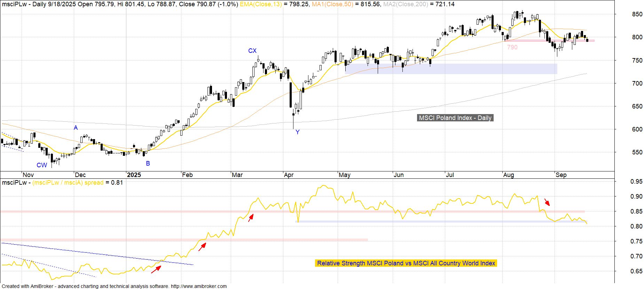This screenshot has width=644, height=289.
Task: Click the blue B label below the January low
Action: click(x=148, y=163)
